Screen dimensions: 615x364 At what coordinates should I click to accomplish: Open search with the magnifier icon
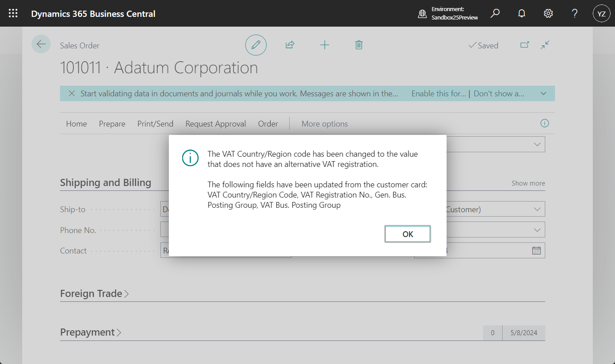495,13
